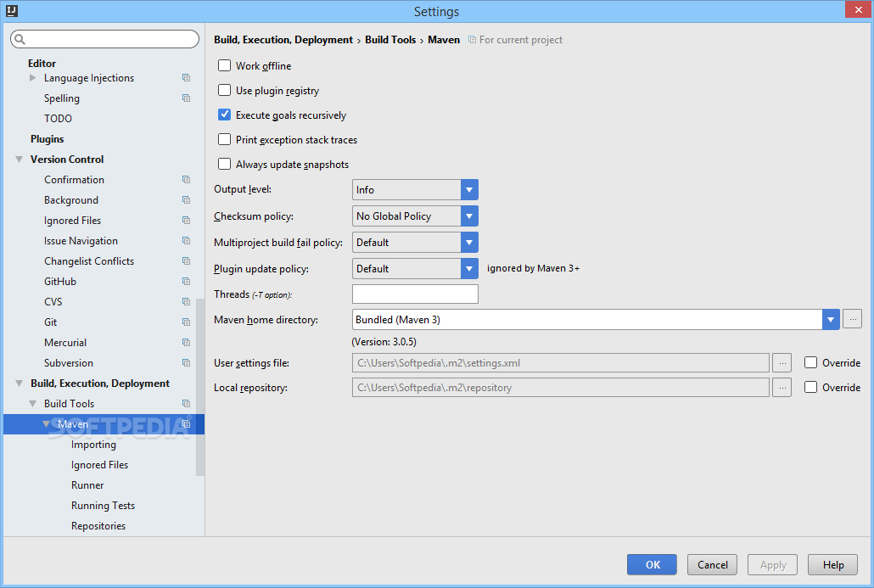
Task: Open Maven Repositories settings
Action: pos(98,526)
